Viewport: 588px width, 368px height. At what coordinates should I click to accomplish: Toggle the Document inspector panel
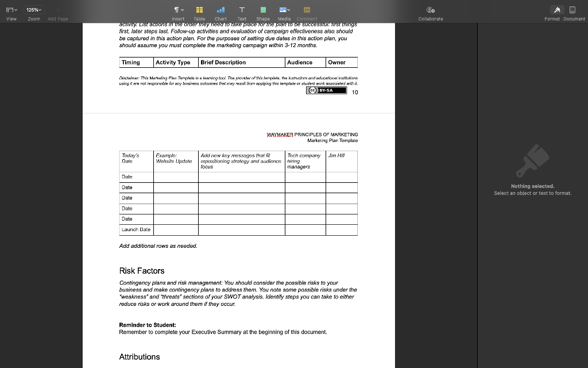tap(572, 10)
